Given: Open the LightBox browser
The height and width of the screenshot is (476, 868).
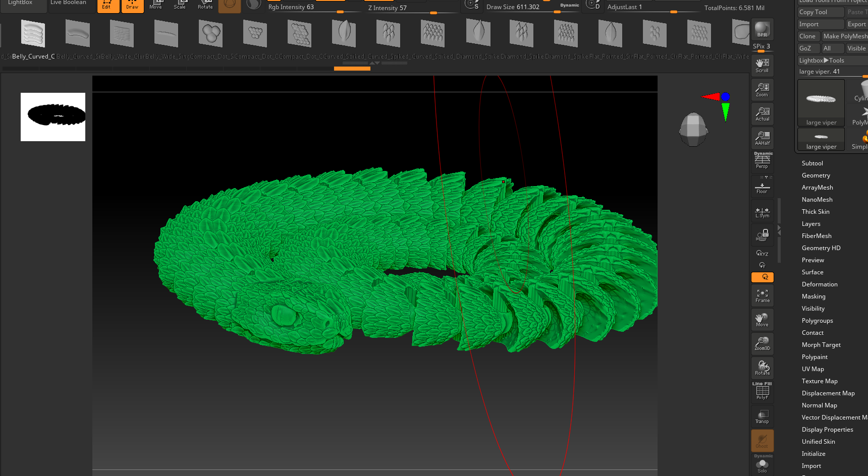Looking at the screenshot, I should coord(20,3).
